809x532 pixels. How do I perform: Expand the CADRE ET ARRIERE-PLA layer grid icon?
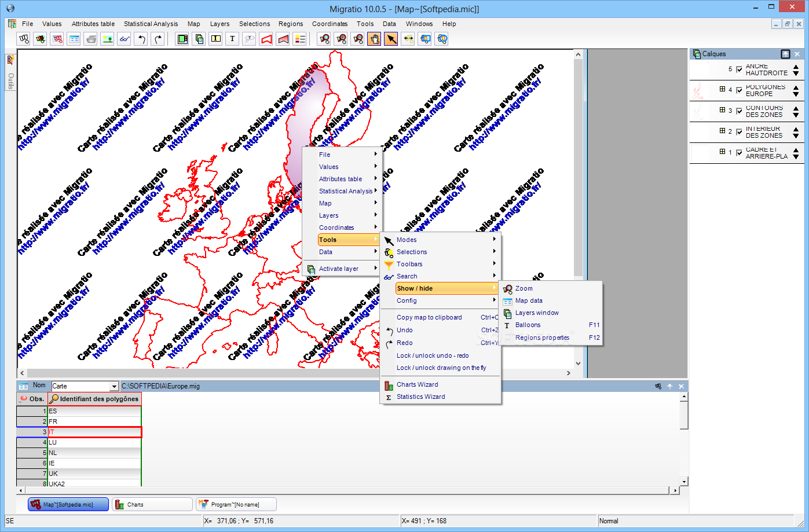pos(722,152)
